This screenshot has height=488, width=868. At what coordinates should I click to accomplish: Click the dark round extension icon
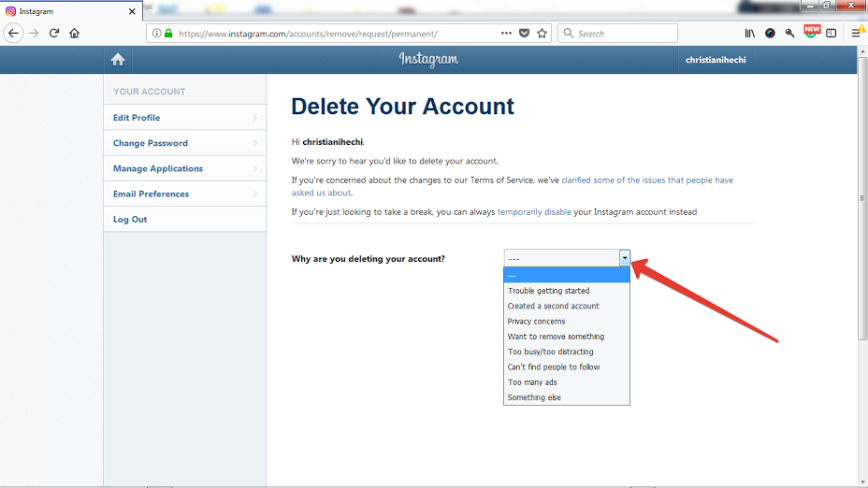pos(770,34)
